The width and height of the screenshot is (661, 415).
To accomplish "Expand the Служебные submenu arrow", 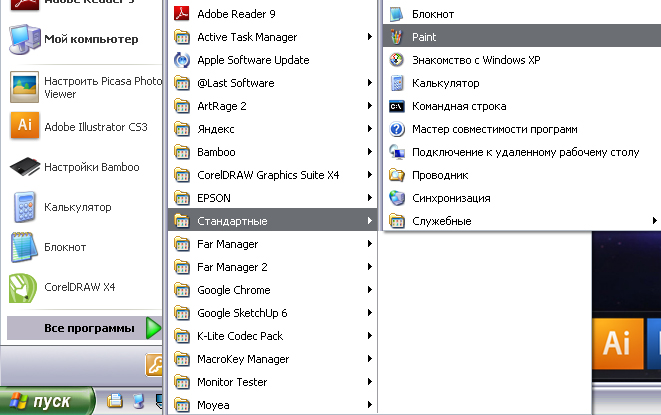I will pos(654,221).
